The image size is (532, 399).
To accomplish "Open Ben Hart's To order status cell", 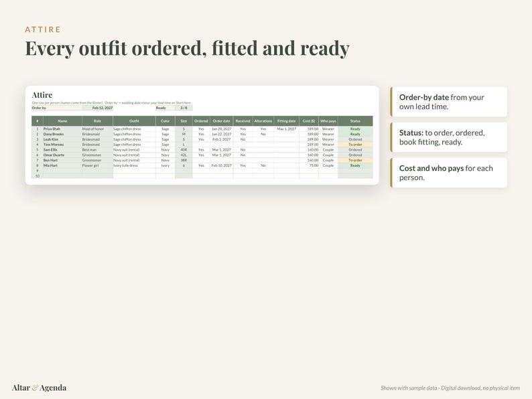I will (355, 161).
